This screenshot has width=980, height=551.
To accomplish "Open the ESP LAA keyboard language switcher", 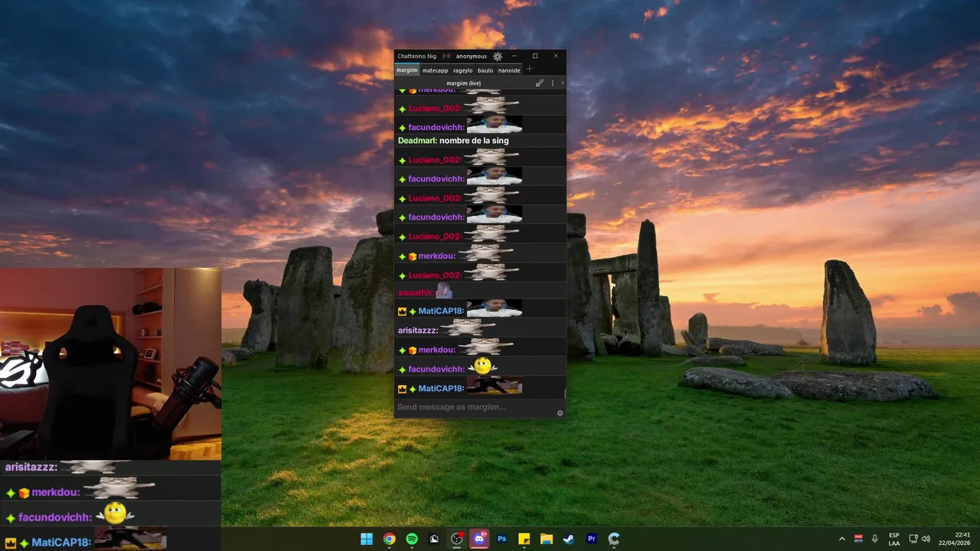I will (x=894, y=539).
